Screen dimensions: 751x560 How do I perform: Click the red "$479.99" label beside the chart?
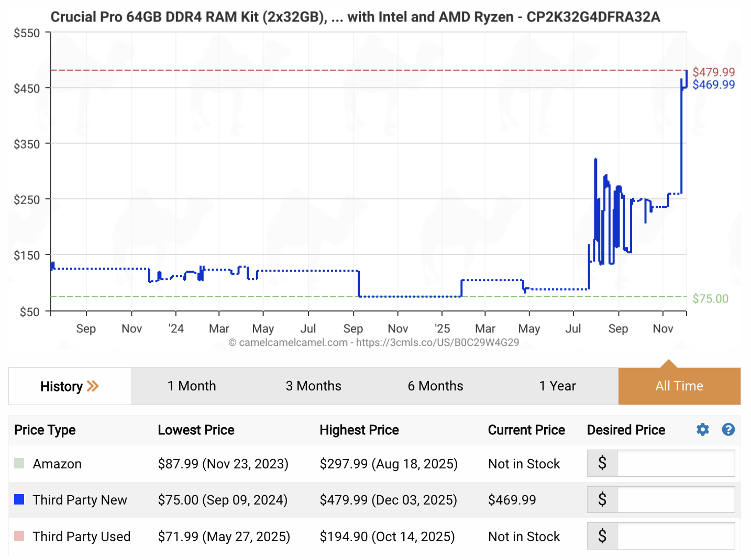(714, 72)
